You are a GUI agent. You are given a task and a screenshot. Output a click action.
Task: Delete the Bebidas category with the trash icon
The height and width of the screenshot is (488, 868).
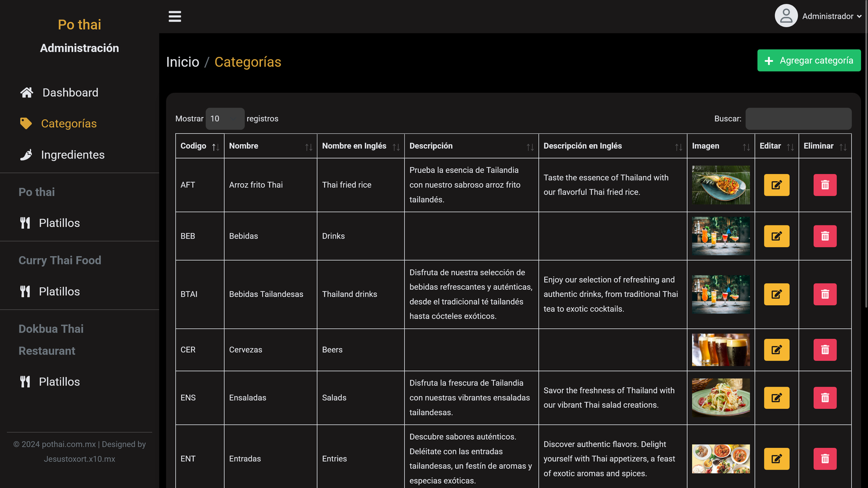(x=825, y=236)
